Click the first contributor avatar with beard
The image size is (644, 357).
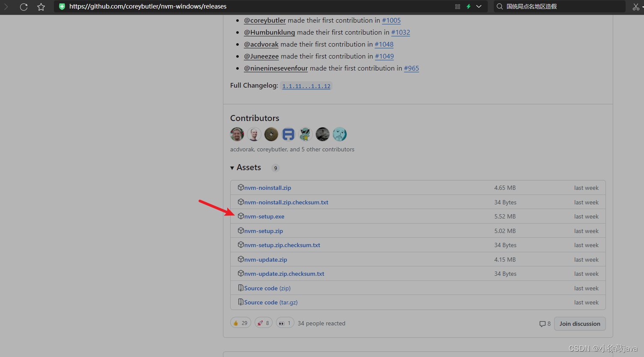coord(237,134)
